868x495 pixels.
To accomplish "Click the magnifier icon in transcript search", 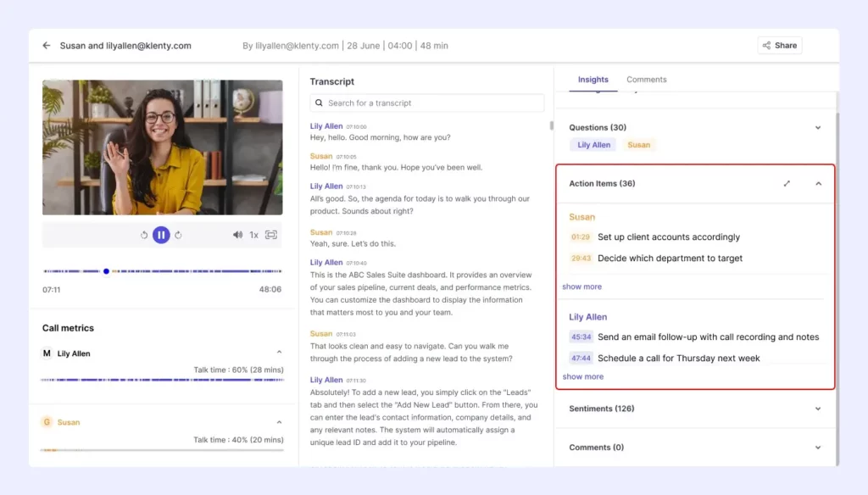I will click(319, 103).
